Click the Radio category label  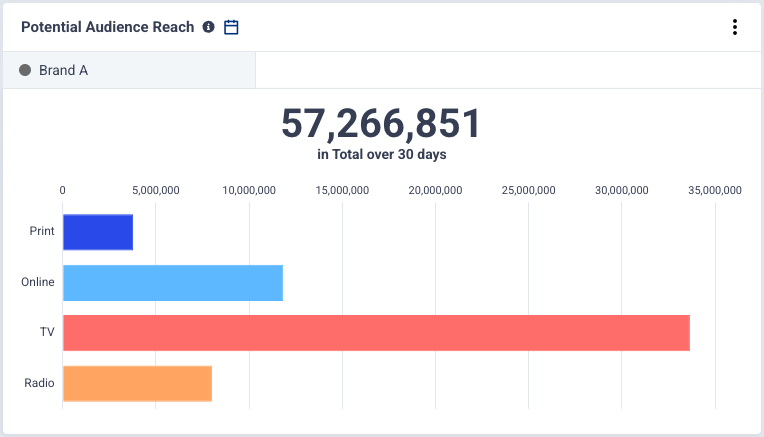39,383
